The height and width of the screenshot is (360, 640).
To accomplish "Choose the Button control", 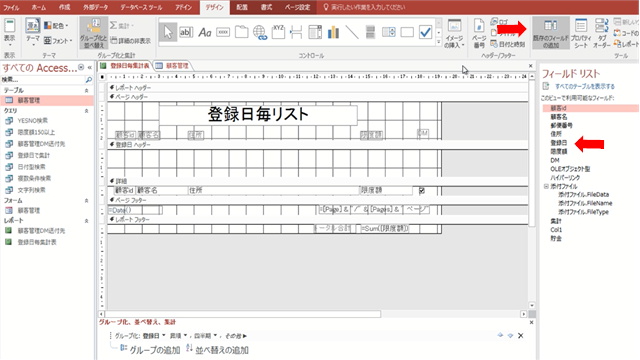I will pyautogui.click(x=223, y=32).
